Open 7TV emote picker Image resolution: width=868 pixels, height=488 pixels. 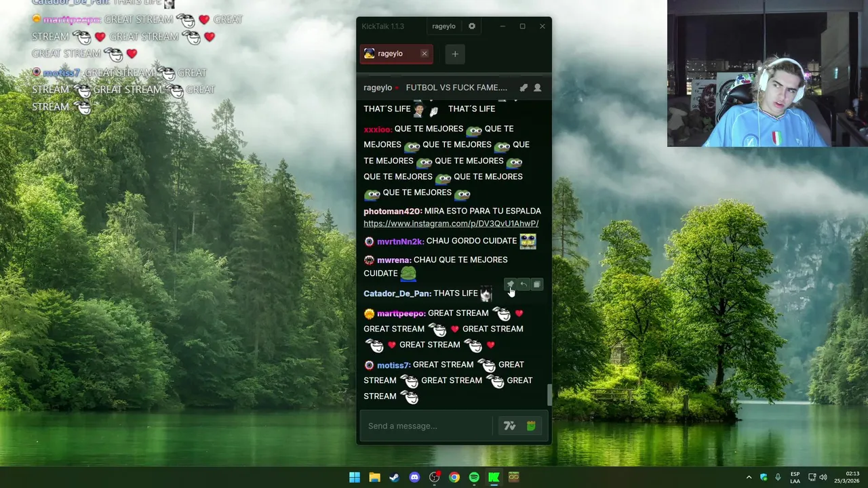509,426
